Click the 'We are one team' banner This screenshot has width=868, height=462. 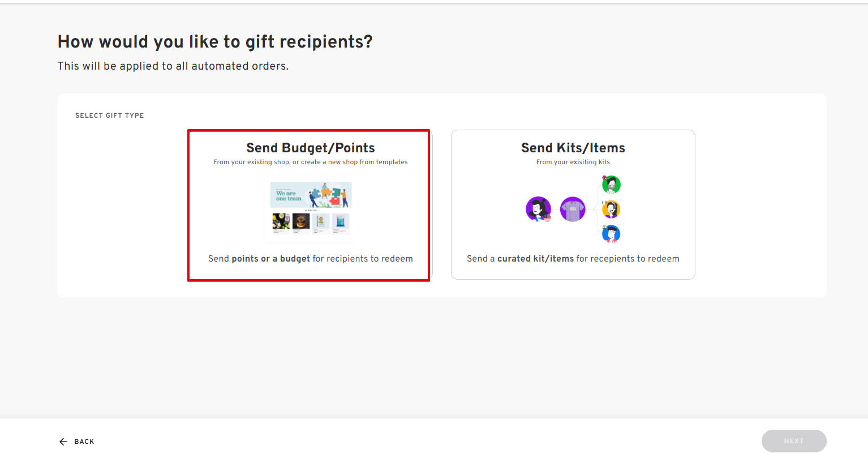(311, 195)
